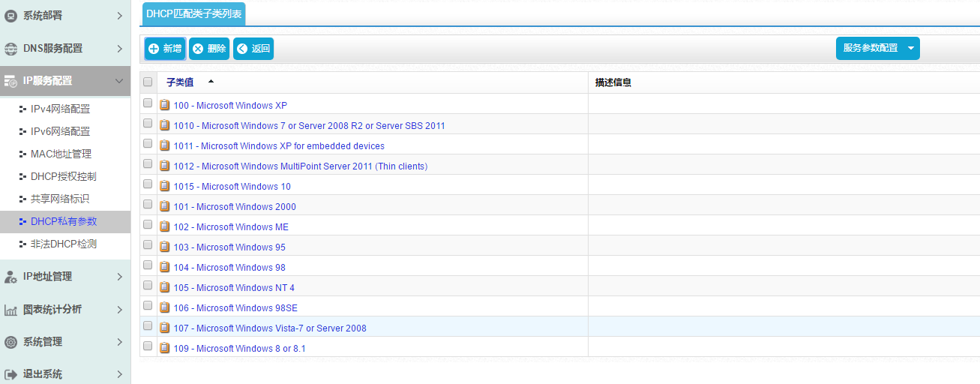
Task: Open link 102 - Microsoft Windows ME
Action: [231, 227]
